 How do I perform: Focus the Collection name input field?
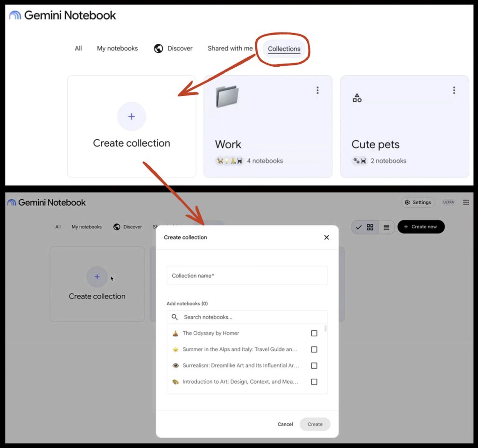pyautogui.click(x=247, y=276)
